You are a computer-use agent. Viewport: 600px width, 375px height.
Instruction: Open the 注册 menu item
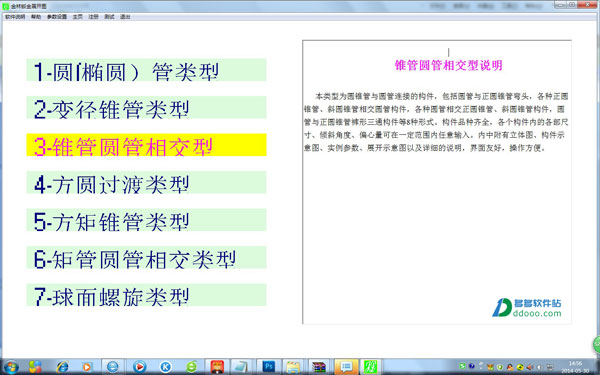(93, 17)
